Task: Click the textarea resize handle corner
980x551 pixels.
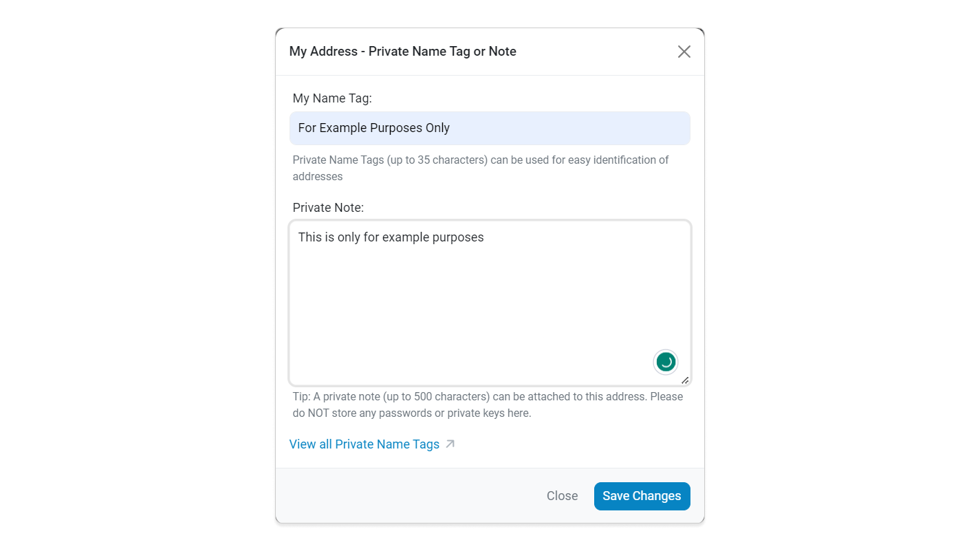Action: pos(685,380)
